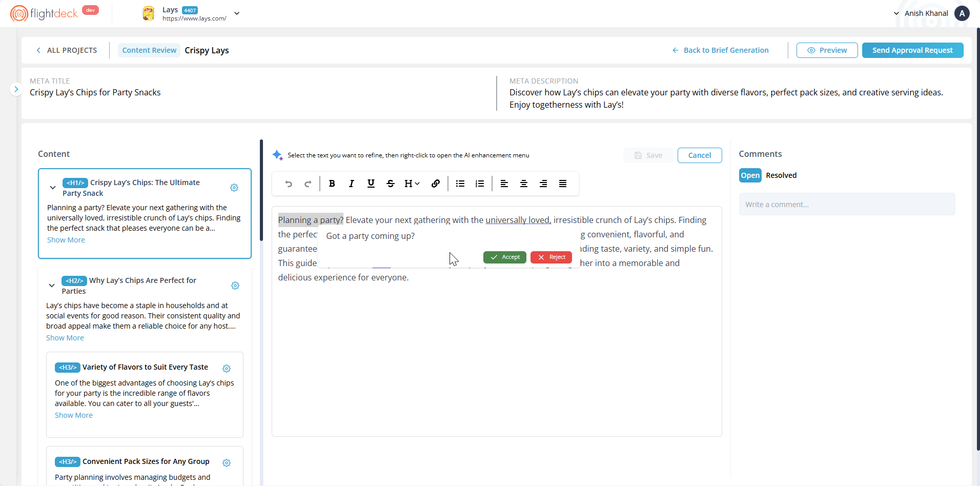Viewport: 980px width, 486px height.
Task: Switch to Open comments tab
Action: 750,175
